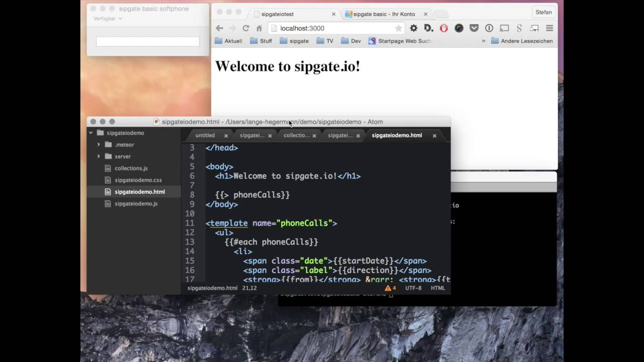This screenshot has width=644, height=362.
Task: Switch to the untitled tab in Atom
Action: [205, 136]
